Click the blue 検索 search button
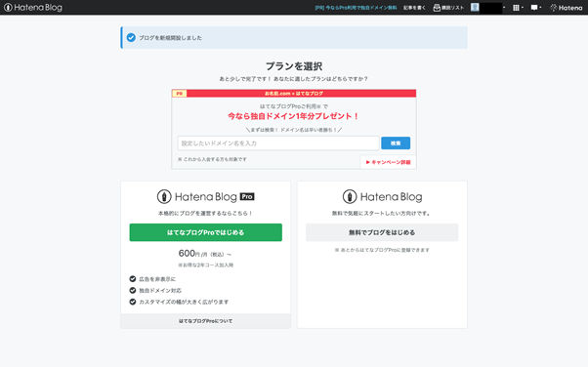 396,143
